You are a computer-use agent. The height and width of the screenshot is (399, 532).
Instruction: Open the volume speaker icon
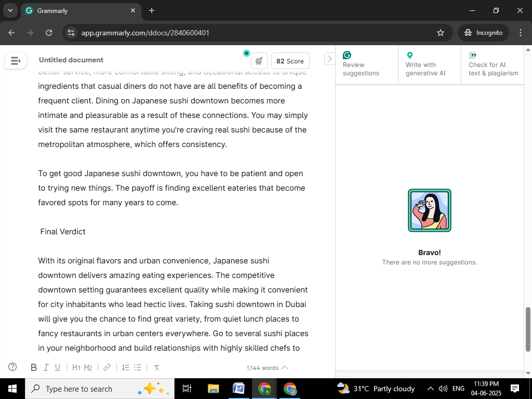pos(443,389)
